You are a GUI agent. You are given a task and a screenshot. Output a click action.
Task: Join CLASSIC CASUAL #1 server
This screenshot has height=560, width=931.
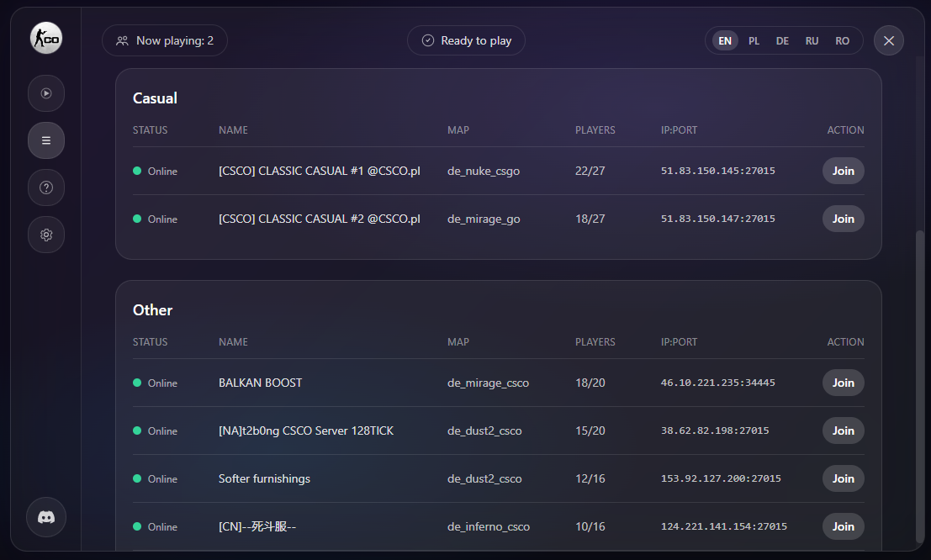click(843, 171)
